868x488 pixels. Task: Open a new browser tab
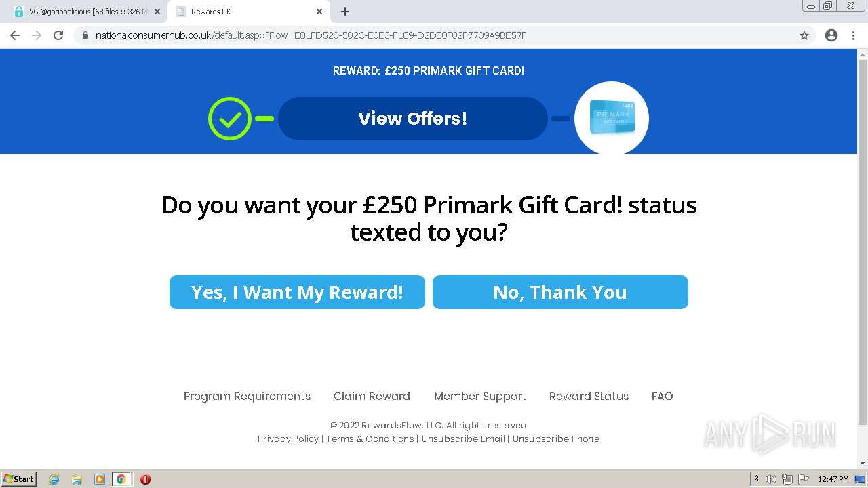click(x=345, y=12)
